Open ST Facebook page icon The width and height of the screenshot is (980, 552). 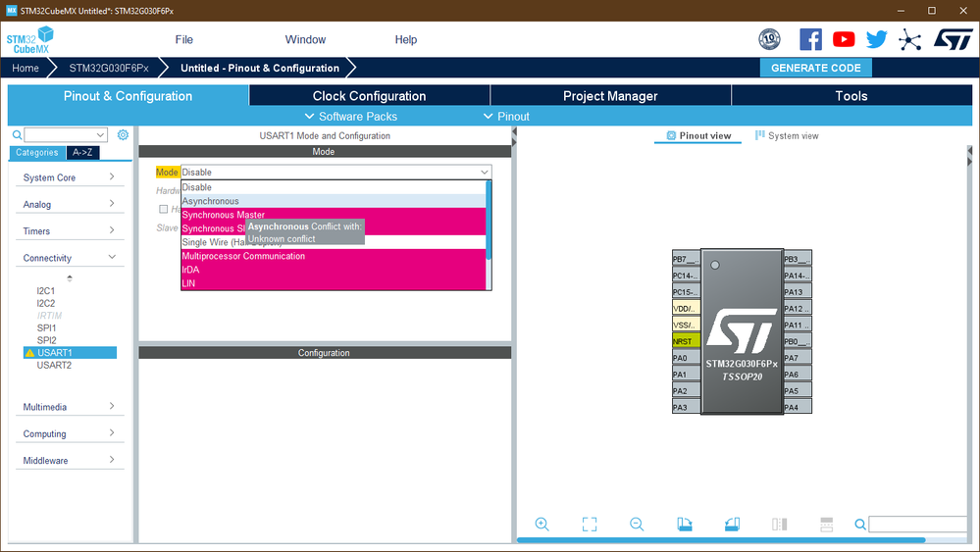pyautogui.click(x=810, y=39)
